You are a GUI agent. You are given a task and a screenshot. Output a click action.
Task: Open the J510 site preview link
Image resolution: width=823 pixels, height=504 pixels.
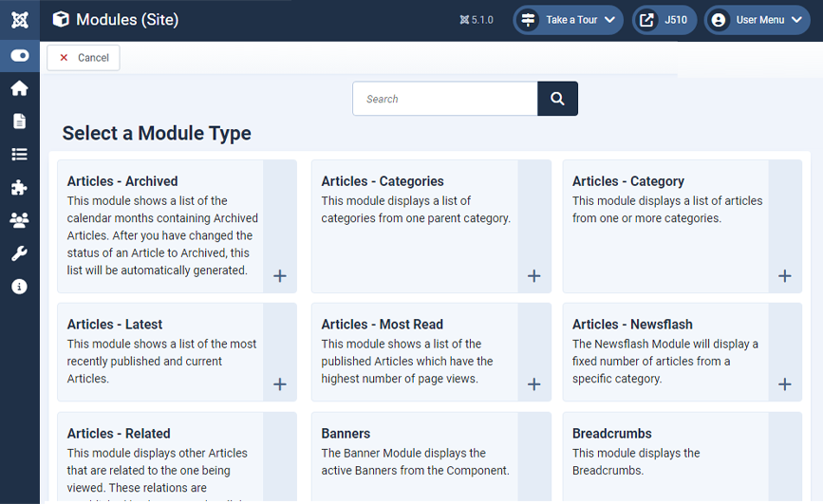tap(664, 20)
